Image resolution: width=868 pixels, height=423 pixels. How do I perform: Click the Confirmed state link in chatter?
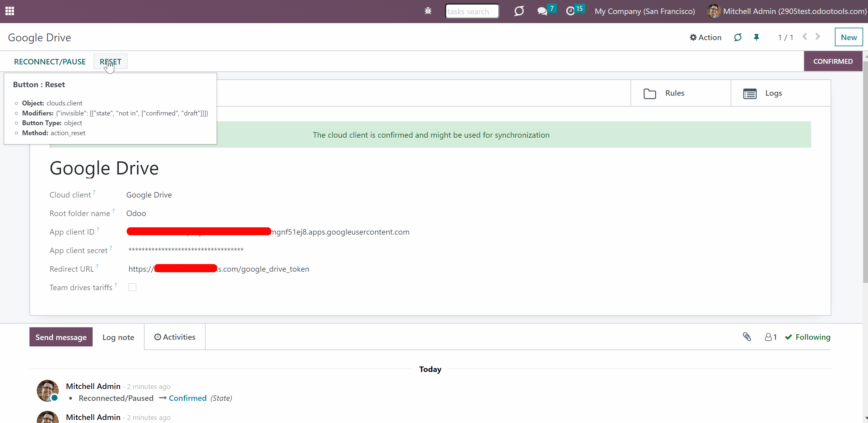(187, 398)
